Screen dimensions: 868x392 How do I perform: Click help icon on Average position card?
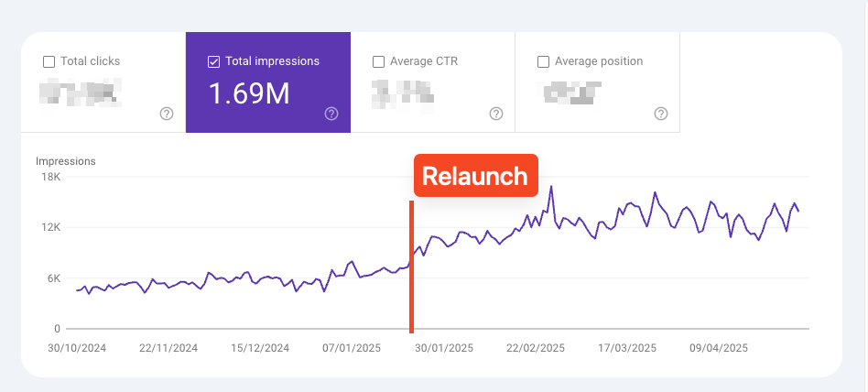pos(661,114)
